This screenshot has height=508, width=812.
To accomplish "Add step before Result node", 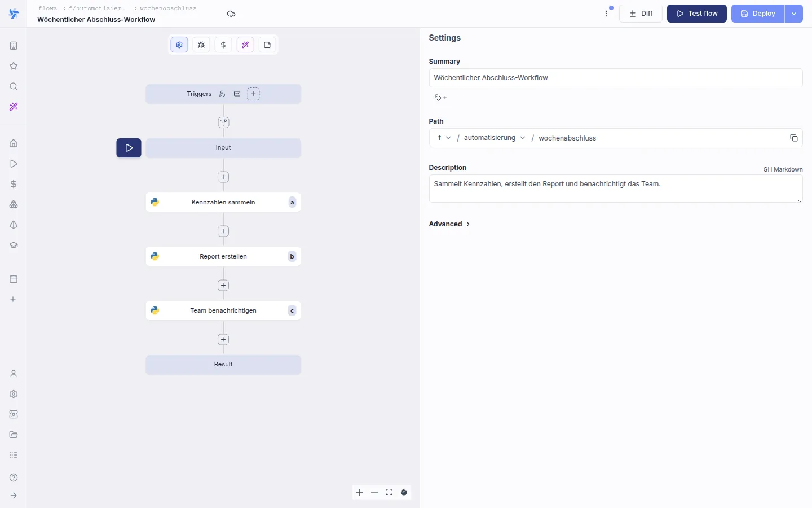I will (x=223, y=340).
